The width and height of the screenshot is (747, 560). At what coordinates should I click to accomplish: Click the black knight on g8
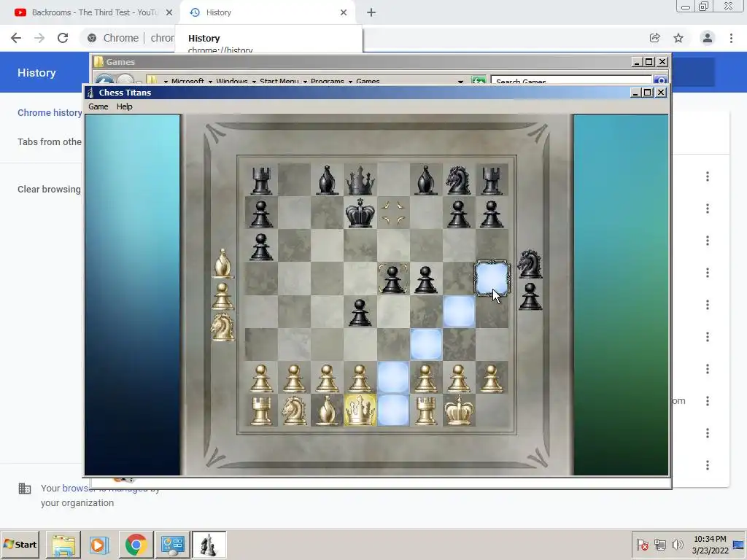point(458,180)
